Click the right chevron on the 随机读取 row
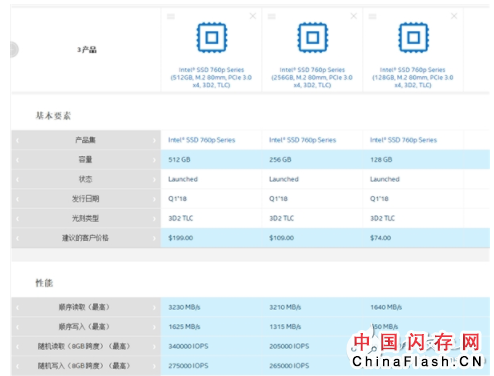This screenshot has height=376, width=494. 154,346
